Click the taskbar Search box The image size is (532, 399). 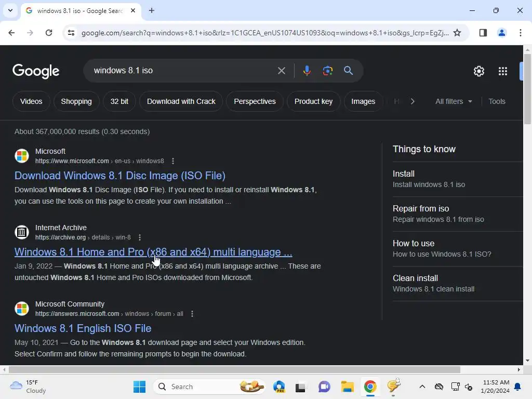coord(209,387)
